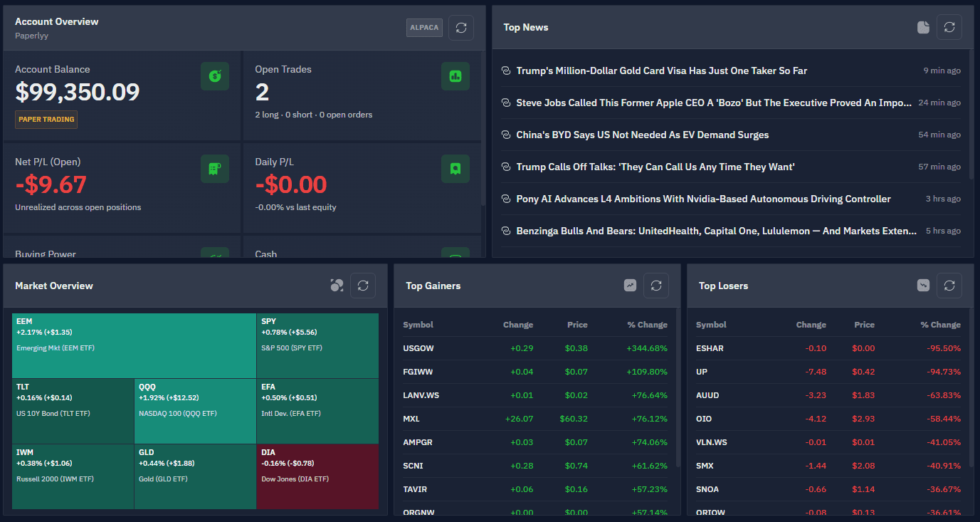Select the SCNI symbol in Top Gainers
Viewport: 980px width, 522px height.
413,466
